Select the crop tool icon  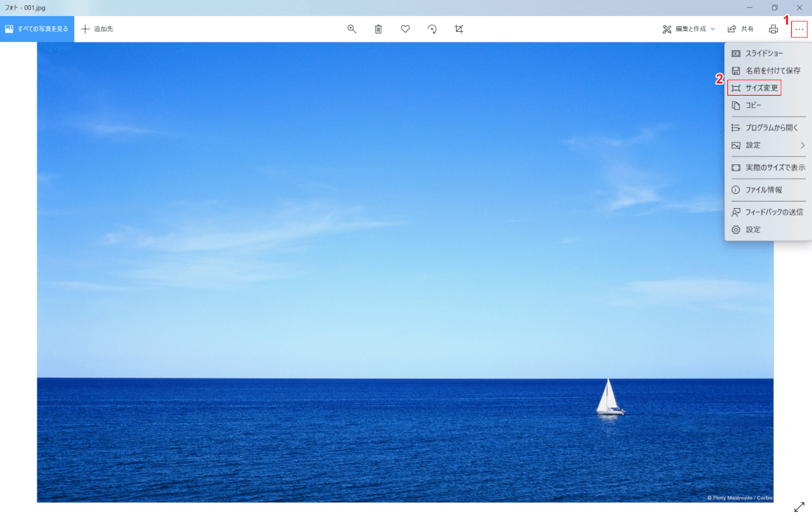click(x=459, y=29)
